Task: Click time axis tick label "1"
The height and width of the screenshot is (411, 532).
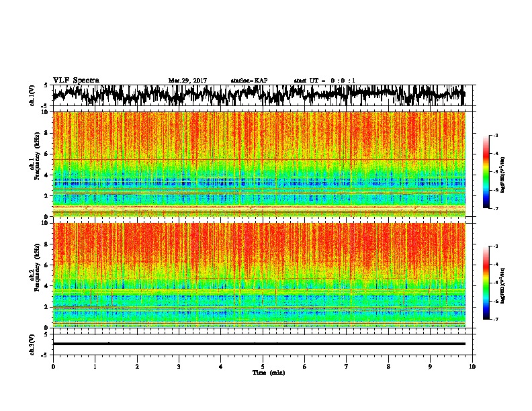Action: [x=95, y=367]
